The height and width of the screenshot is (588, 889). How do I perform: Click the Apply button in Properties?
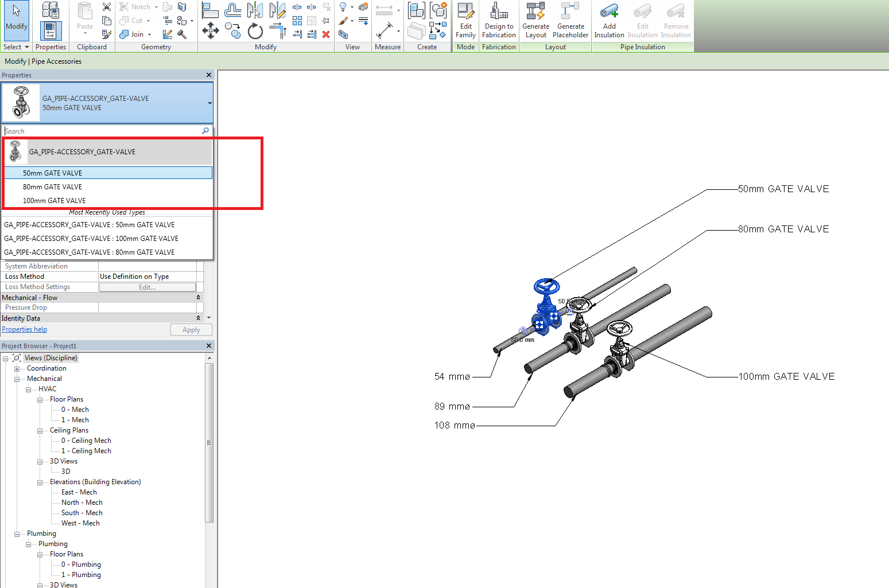tap(191, 329)
